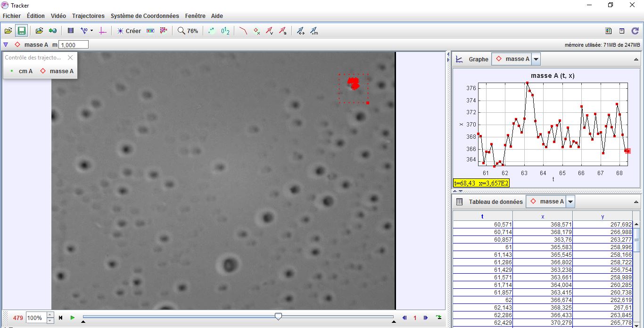Click the Créer new track button
Image resolution: width=644 pixels, height=328 pixels.
pyautogui.click(x=129, y=31)
